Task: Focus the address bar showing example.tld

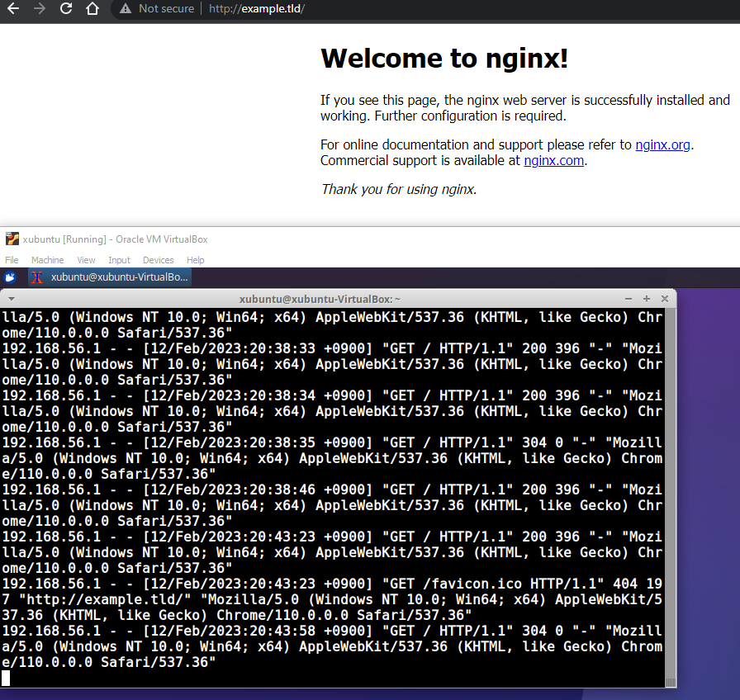Action: coord(257,8)
